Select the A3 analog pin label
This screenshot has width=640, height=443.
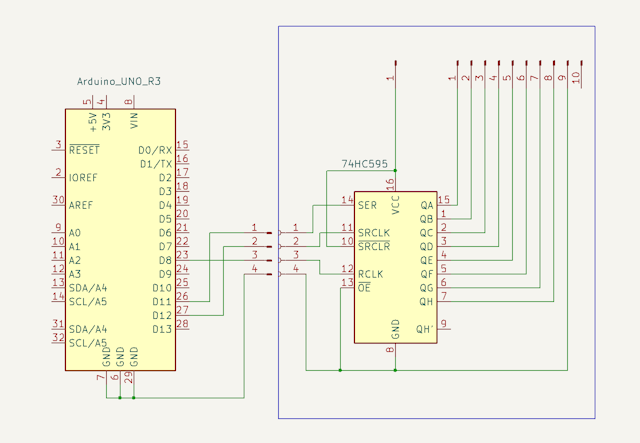(75, 274)
